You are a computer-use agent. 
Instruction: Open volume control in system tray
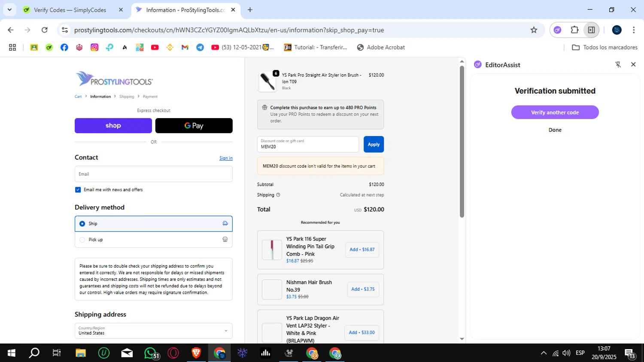coord(566,353)
